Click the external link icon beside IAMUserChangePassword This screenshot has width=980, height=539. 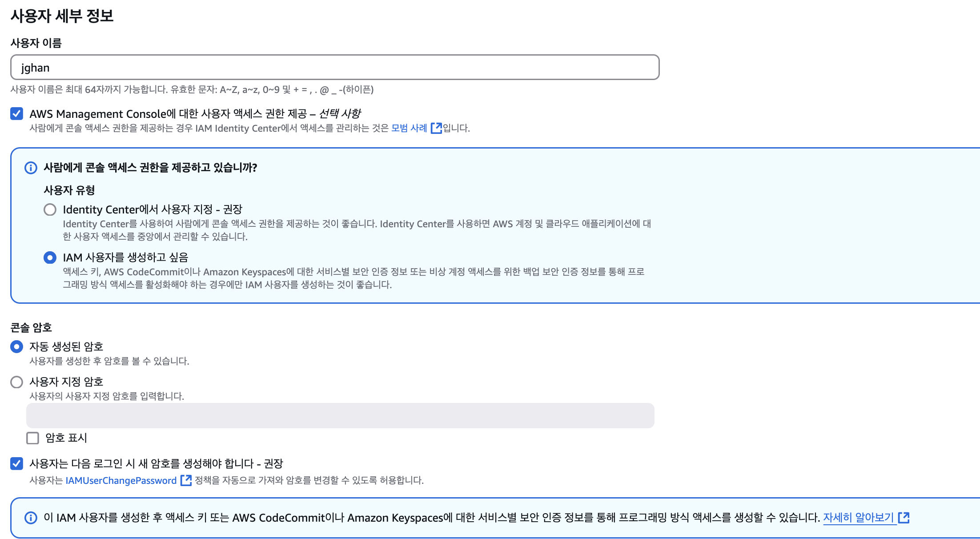[186, 480]
